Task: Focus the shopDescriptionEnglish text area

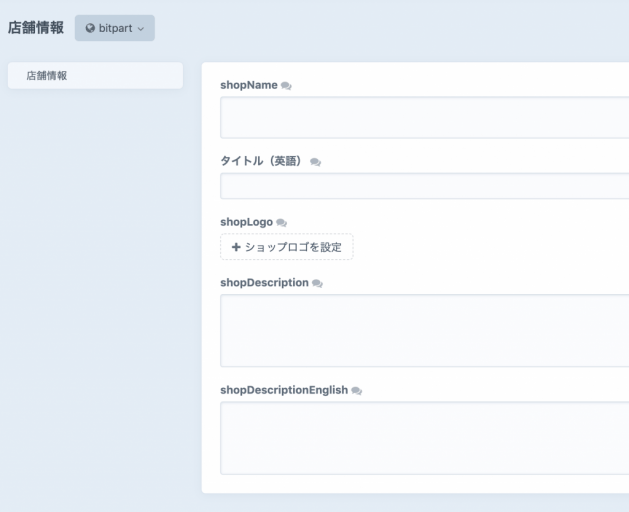Action: (x=424, y=438)
